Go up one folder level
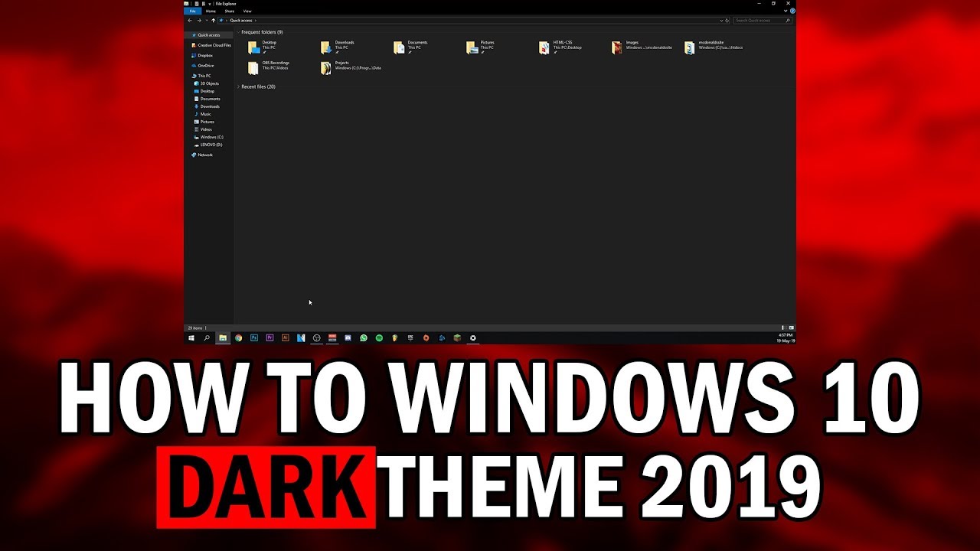This screenshot has height=551, width=980. click(214, 21)
